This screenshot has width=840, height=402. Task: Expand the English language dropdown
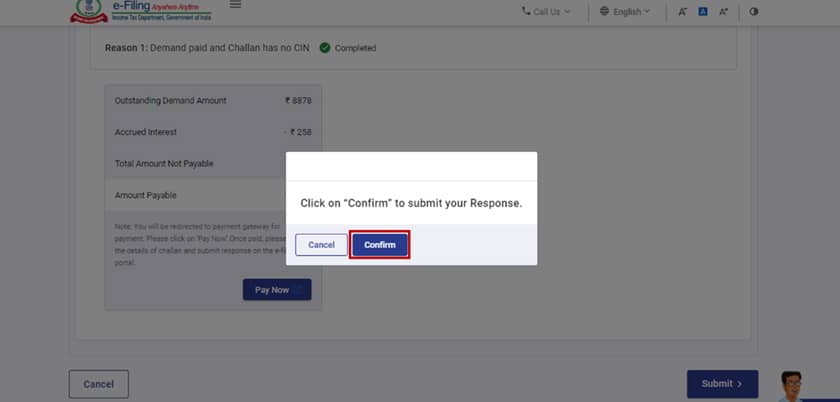(x=625, y=11)
